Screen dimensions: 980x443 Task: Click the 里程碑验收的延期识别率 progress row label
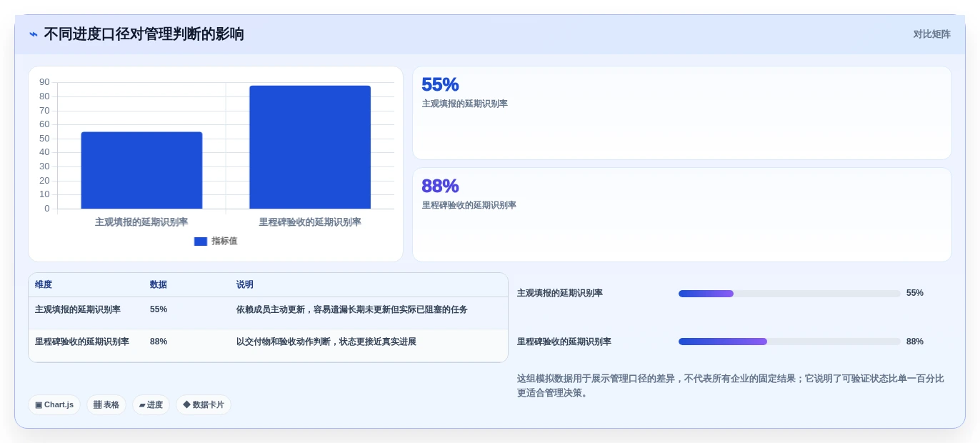point(564,342)
